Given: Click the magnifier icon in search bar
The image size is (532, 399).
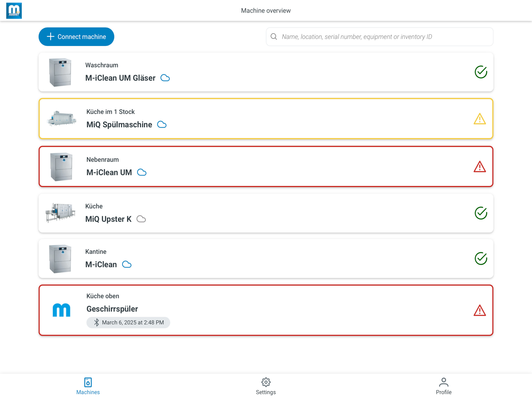Looking at the screenshot, I should tap(274, 37).
